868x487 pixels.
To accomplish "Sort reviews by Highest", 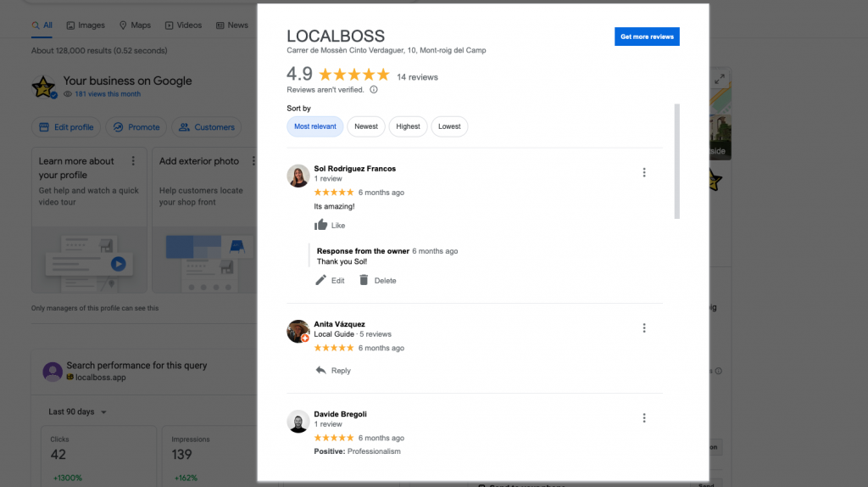I will 408,126.
